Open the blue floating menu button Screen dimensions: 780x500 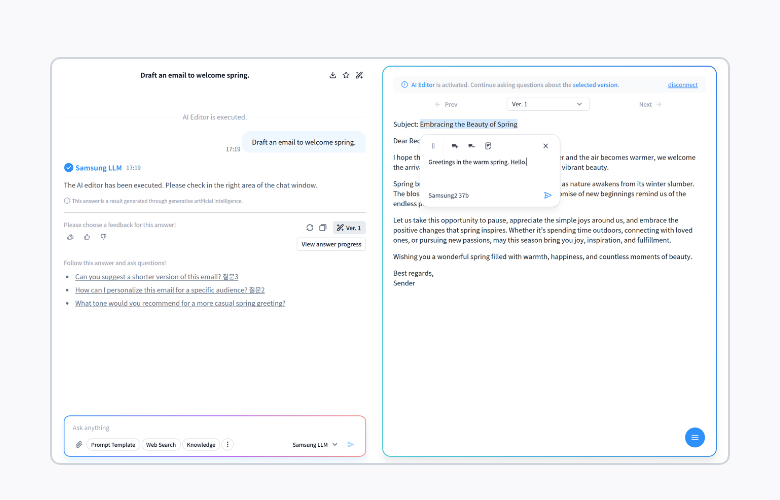tap(696, 437)
